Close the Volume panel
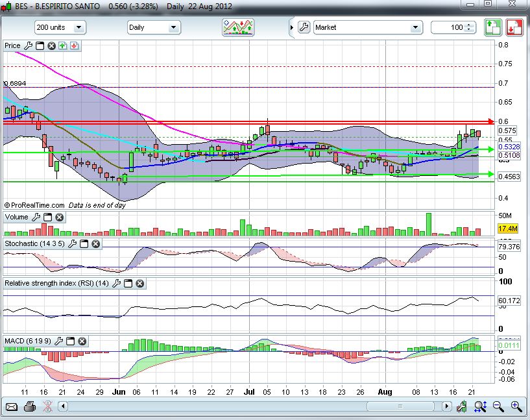This screenshot has height=420, width=530. 60,217
